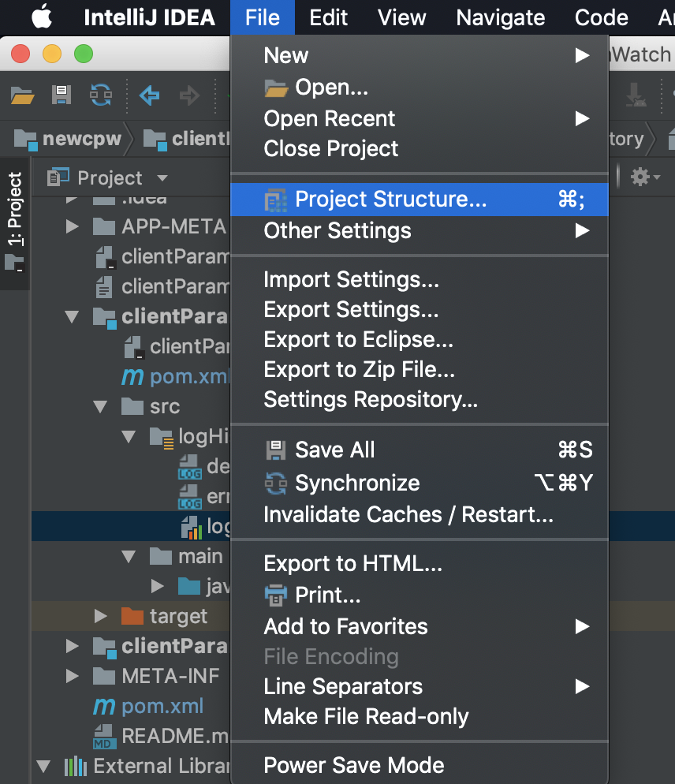Click the Synchronize icon in the toolbar

tap(100, 96)
